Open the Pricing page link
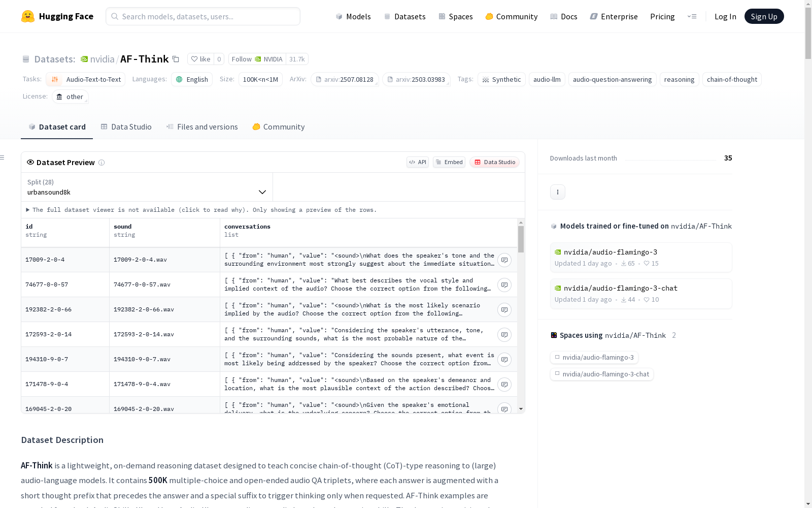 pyautogui.click(x=662, y=16)
